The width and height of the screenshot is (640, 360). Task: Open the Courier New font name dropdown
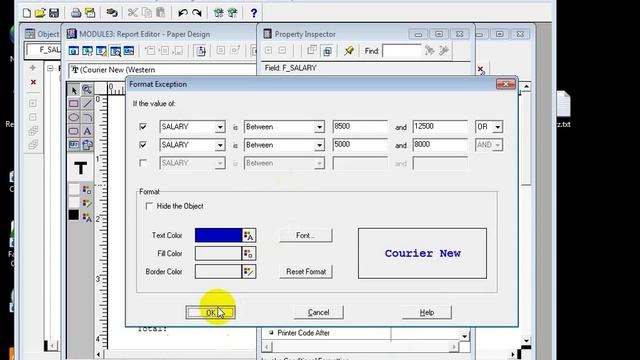(162, 70)
